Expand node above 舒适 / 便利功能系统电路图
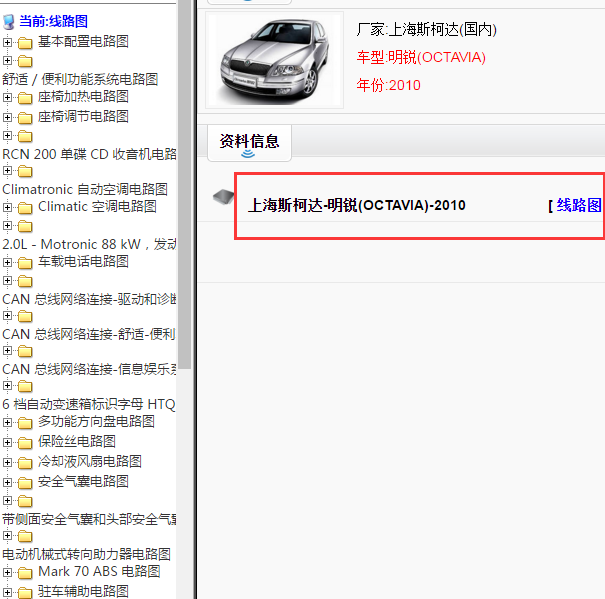The image size is (605, 599). coord(7,60)
